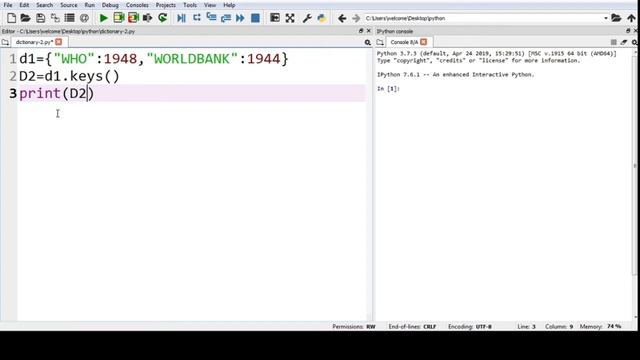Open the Edit menu
This screenshot has height=360, width=640.
point(24,5)
